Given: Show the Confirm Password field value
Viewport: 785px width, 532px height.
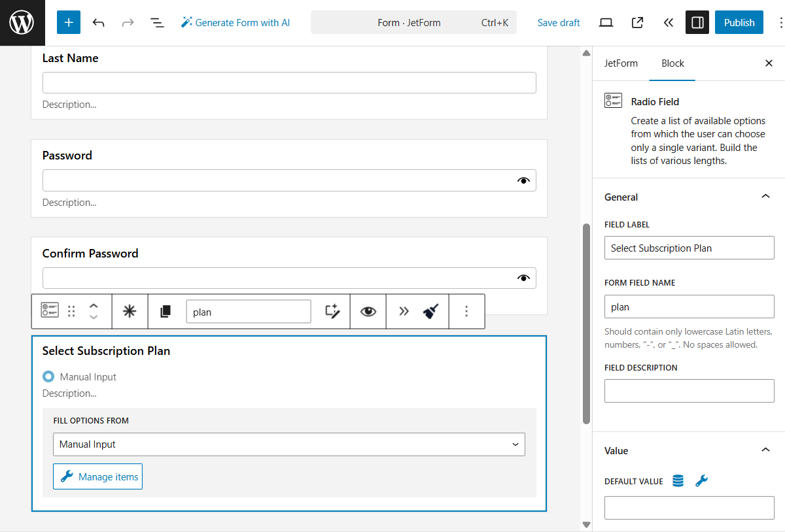Looking at the screenshot, I should 523,278.
